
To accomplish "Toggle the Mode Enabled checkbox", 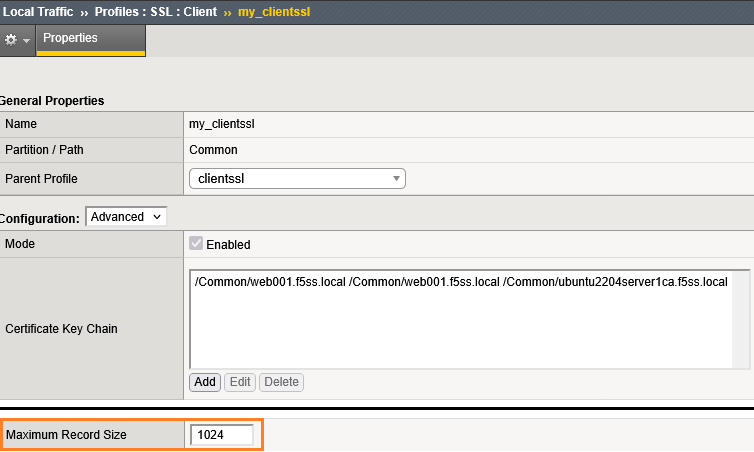I will [x=196, y=243].
